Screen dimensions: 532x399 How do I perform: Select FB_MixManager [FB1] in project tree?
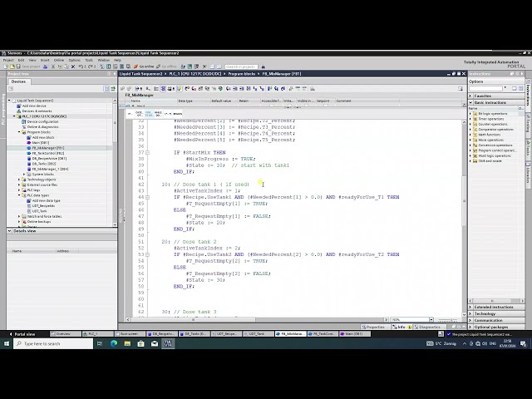48,148
